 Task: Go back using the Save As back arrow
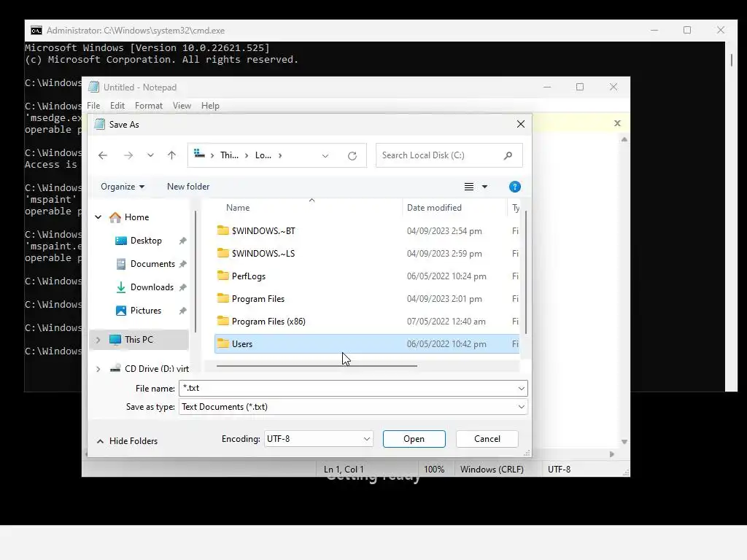pos(102,155)
